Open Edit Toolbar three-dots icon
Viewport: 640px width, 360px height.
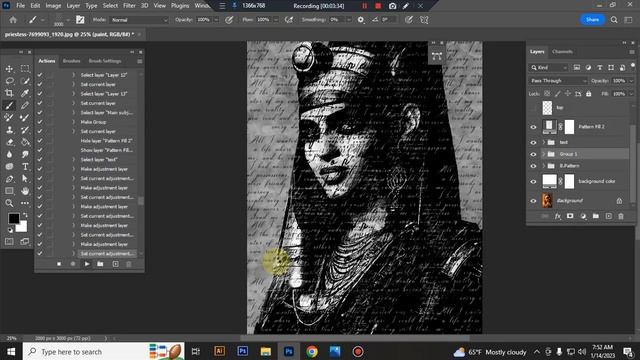(25, 203)
